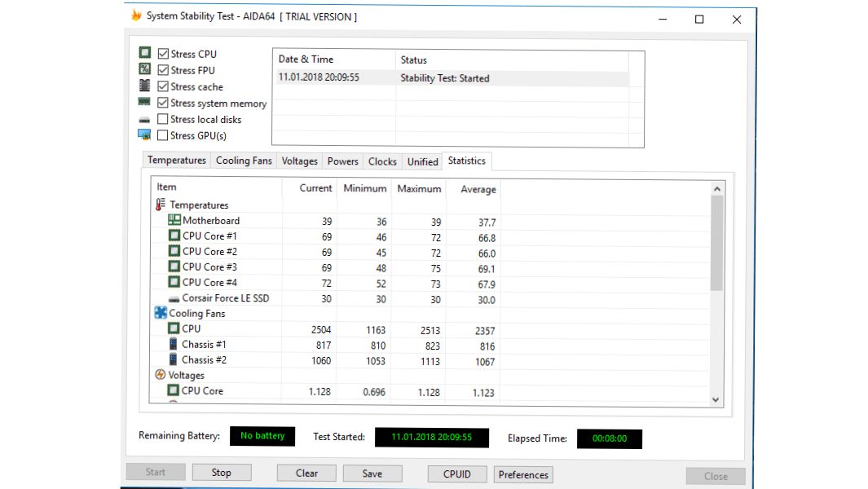868x489 pixels.
Task: Click the Chassis #1 fan icon
Action: (174, 344)
